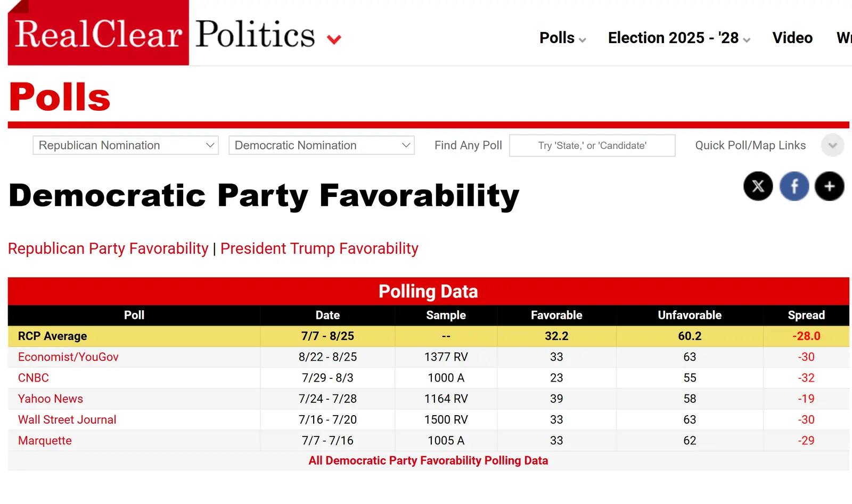The image size is (852, 504).
Task: Click red chevron beside Politics logo
Action: 334,39
